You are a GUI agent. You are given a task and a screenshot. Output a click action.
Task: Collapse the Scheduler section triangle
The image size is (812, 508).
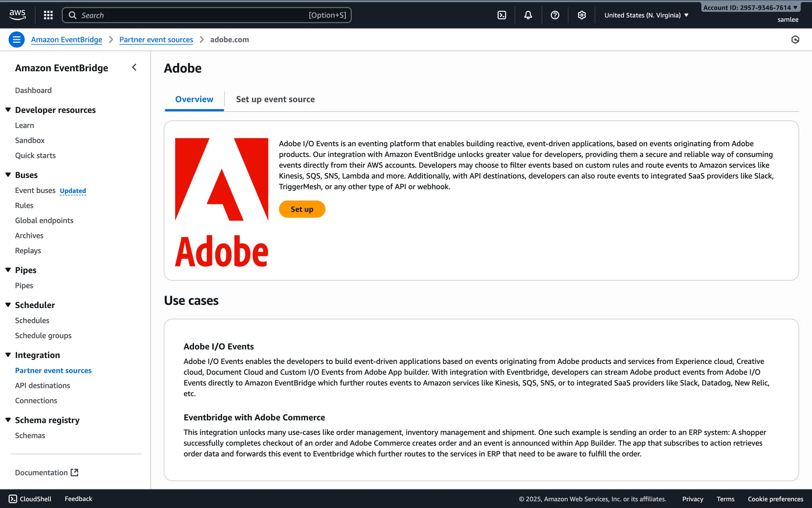click(x=8, y=305)
